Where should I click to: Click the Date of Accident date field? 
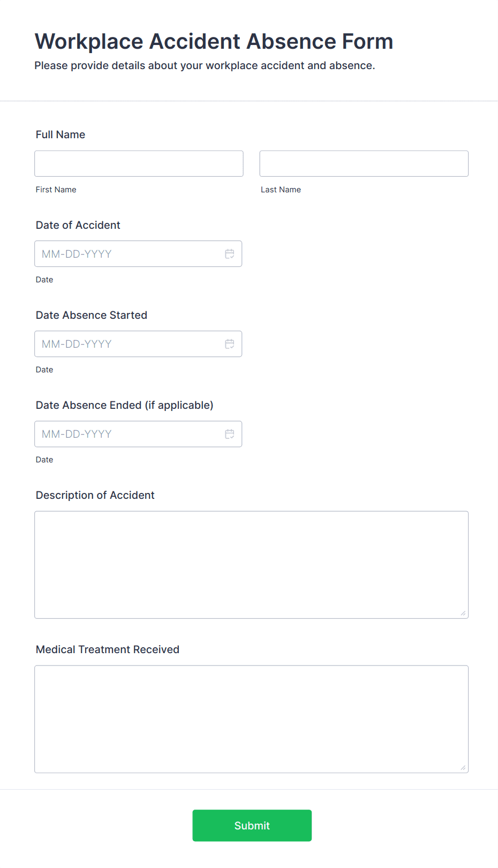tap(129, 254)
